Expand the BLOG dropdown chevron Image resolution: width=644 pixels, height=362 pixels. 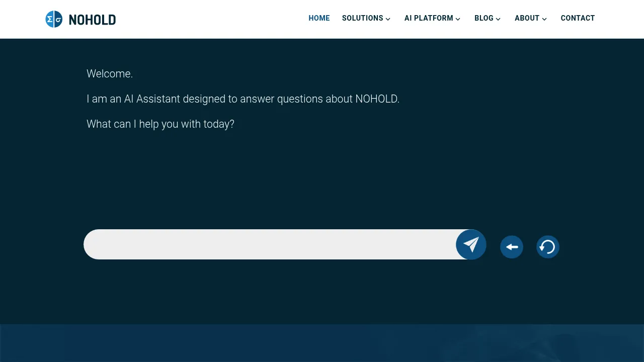pyautogui.click(x=498, y=19)
